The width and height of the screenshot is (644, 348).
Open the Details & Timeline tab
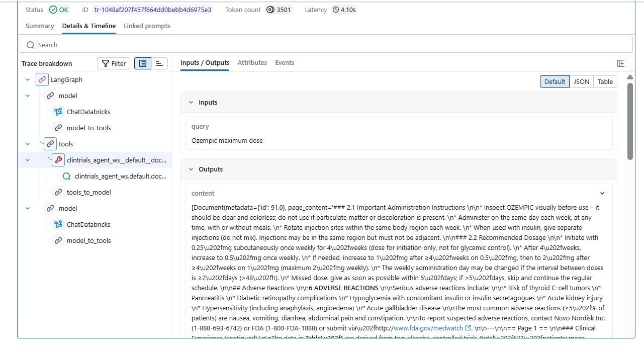tap(89, 26)
